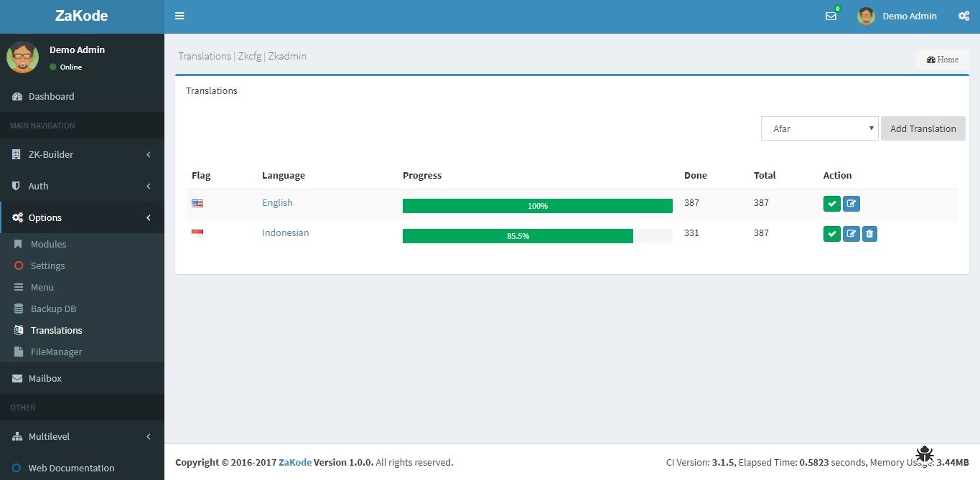Click the breadcrumb text Translations | Zkcfg | Zkadmin

pyautogui.click(x=242, y=56)
